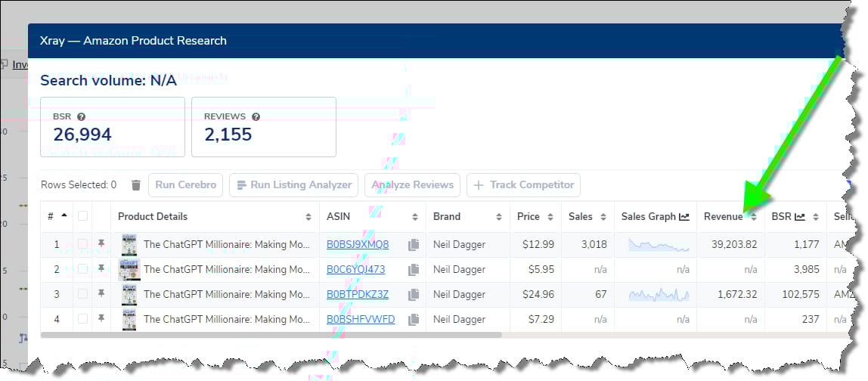Click BSR value 1,177 in row 1
Image resolution: width=868 pixels, height=381 pixels.
[x=807, y=244]
